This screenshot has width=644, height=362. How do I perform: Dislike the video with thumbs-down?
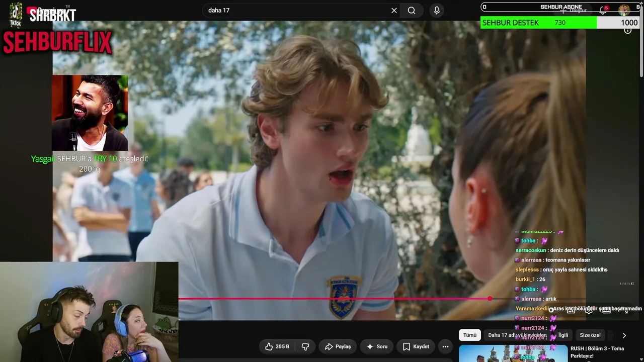click(x=305, y=346)
